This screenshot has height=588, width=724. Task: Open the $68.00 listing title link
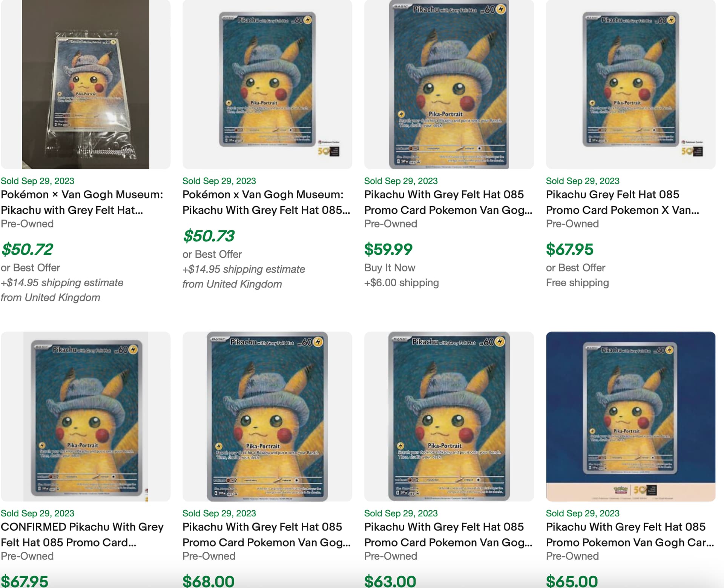267,534
